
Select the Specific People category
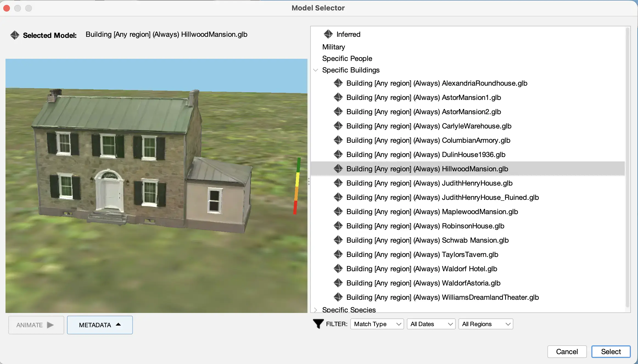click(347, 58)
